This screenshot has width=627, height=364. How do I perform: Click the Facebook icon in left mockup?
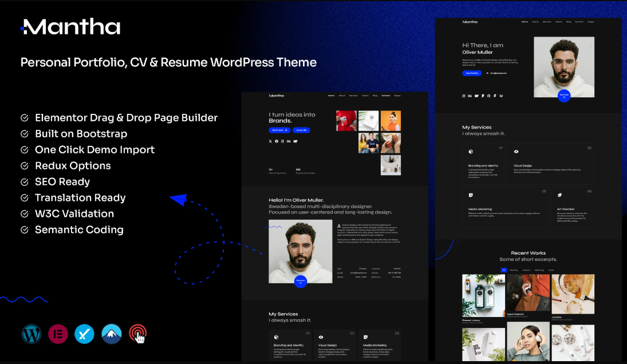click(x=277, y=141)
